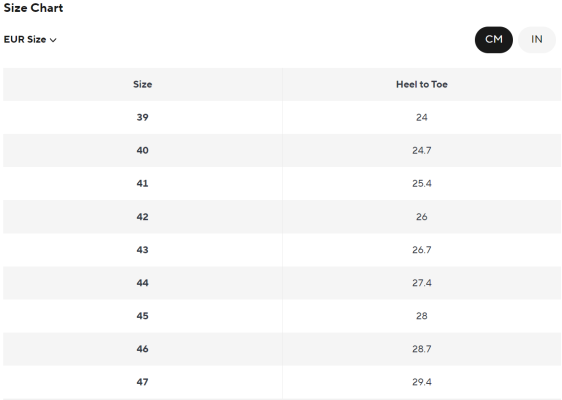Click the Size Chart heading

(x=33, y=8)
